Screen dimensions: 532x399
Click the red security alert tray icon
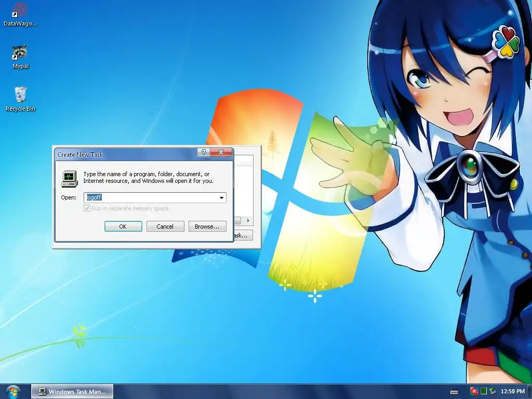point(474,391)
